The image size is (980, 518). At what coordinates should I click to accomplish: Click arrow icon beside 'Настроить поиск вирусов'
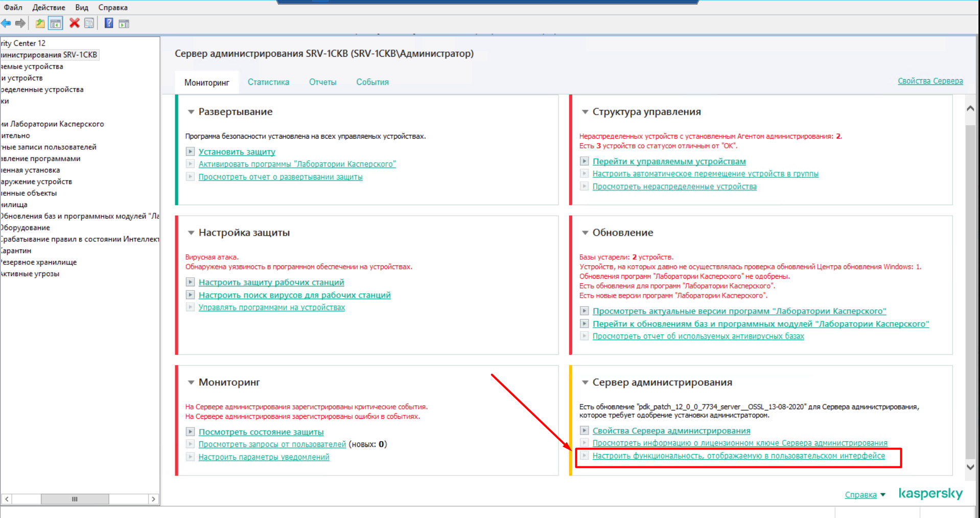click(190, 295)
